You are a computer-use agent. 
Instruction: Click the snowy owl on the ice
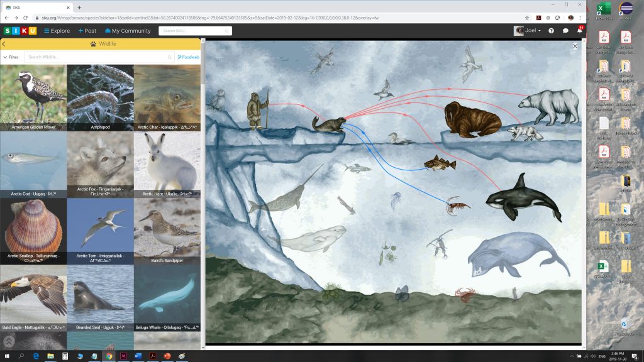click(218, 100)
